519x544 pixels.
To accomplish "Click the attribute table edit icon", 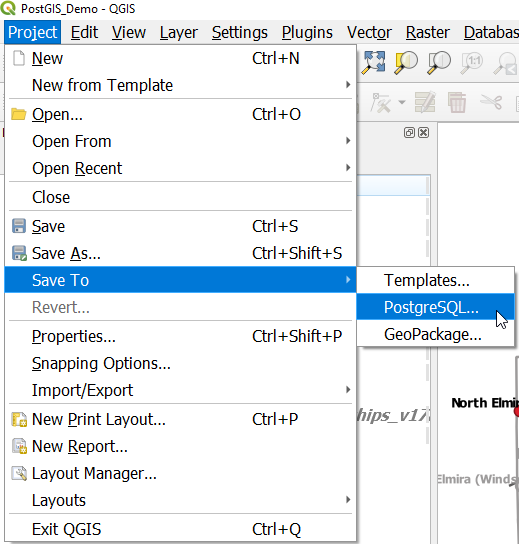I will click(425, 102).
